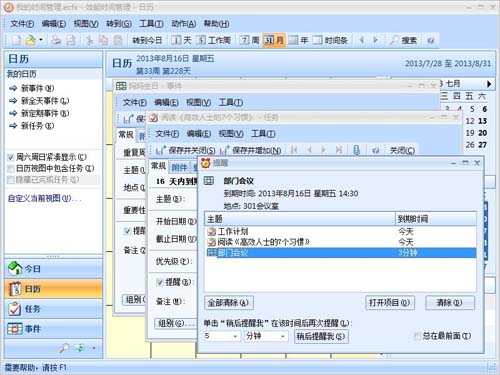The height and width of the screenshot is (375, 500).
Task: Click the 全部清除(A) button
Action: point(229,303)
